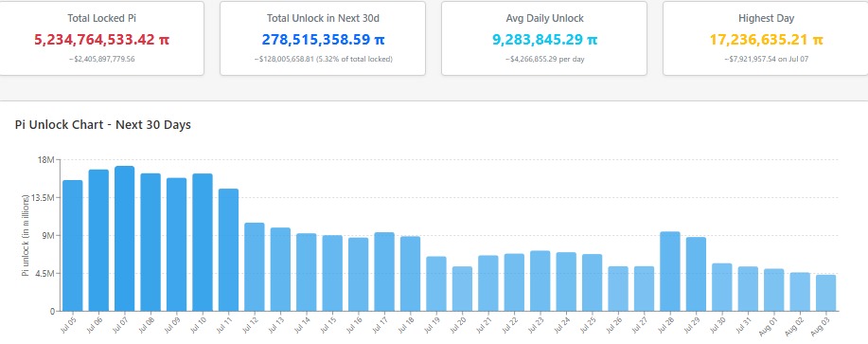Select the Jul 25 bar
The image size is (868, 344).
click(x=593, y=282)
